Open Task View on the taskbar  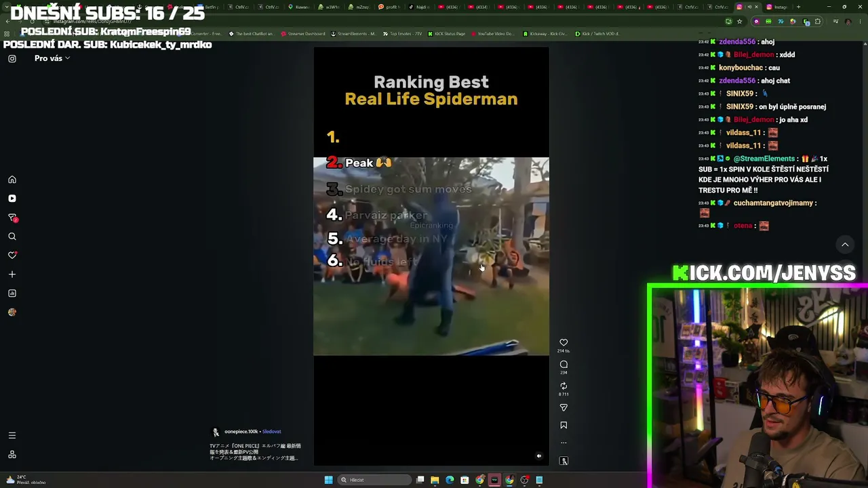[420, 480]
